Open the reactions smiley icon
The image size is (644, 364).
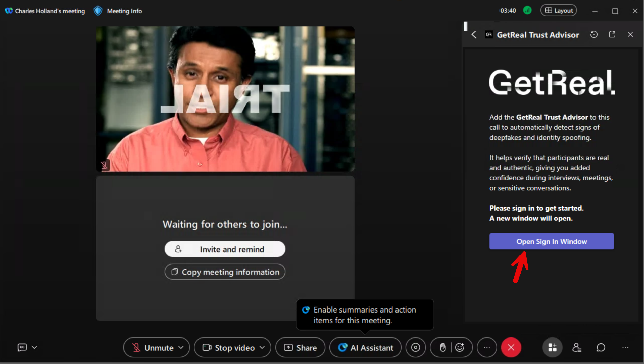pos(460,348)
